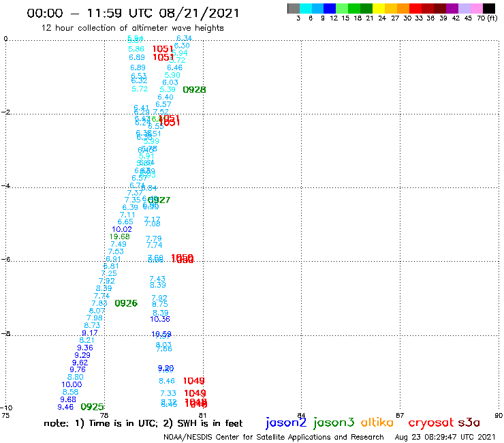Image resolution: width=504 pixels, height=443 pixels.
Task: Select the bright red swatch in the color scale
Action: coord(415,8)
